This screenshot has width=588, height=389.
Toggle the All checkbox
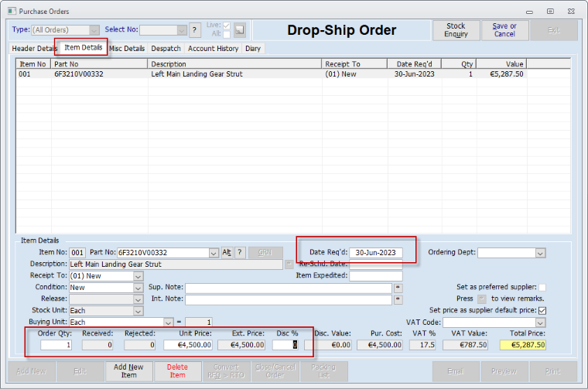(227, 35)
